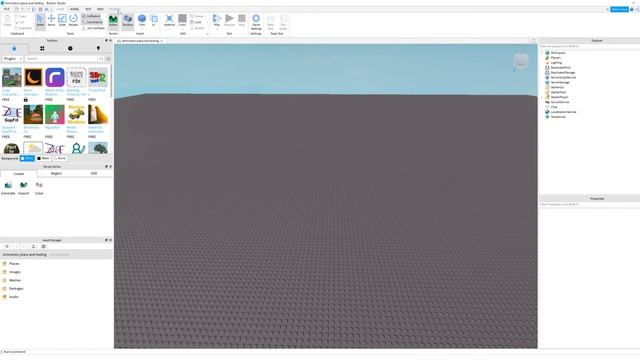Image resolution: width=640 pixels, height=360 pixels.
Task: Expand the Audio folder in Asset Manager
Action: pos(11,297)
